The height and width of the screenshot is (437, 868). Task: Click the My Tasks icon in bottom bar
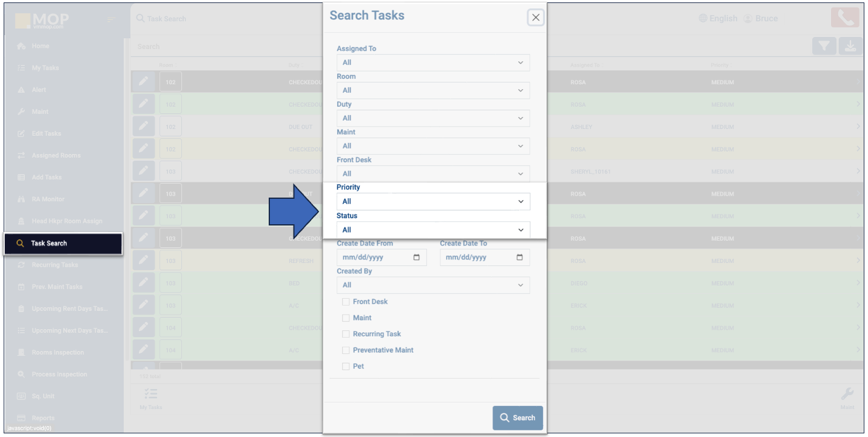pyautogui.click(x=151, y=395)
